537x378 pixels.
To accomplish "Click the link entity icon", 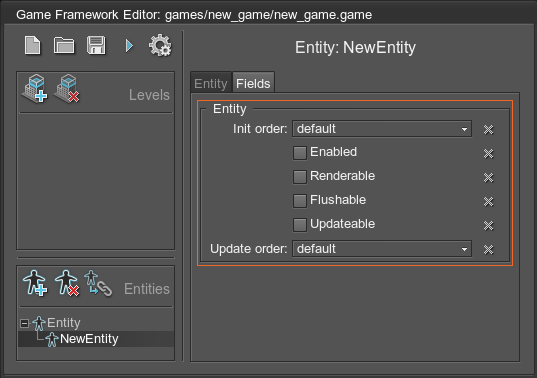I will [x=98, y=283].
